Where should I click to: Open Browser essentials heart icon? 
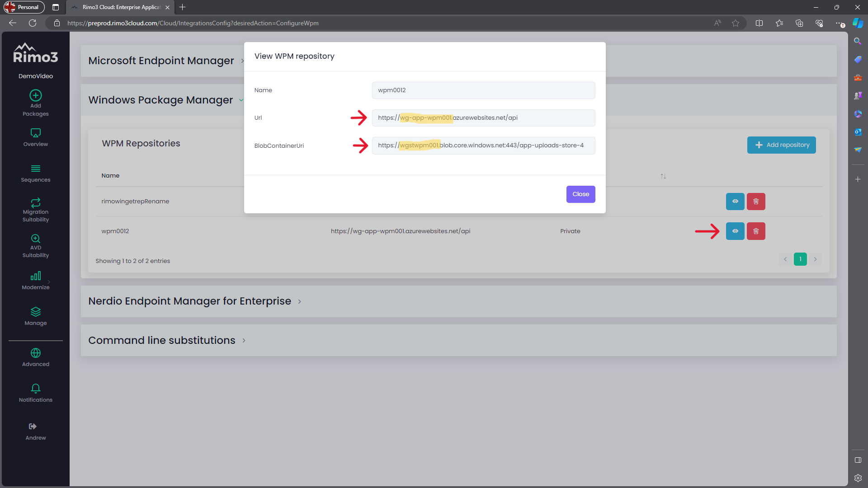pos(819,23)
